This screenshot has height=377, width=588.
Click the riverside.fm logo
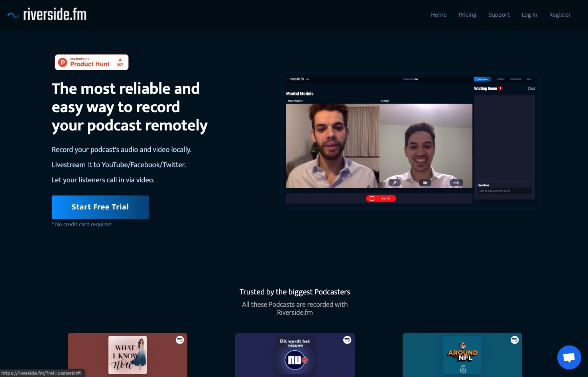[47, 15]
